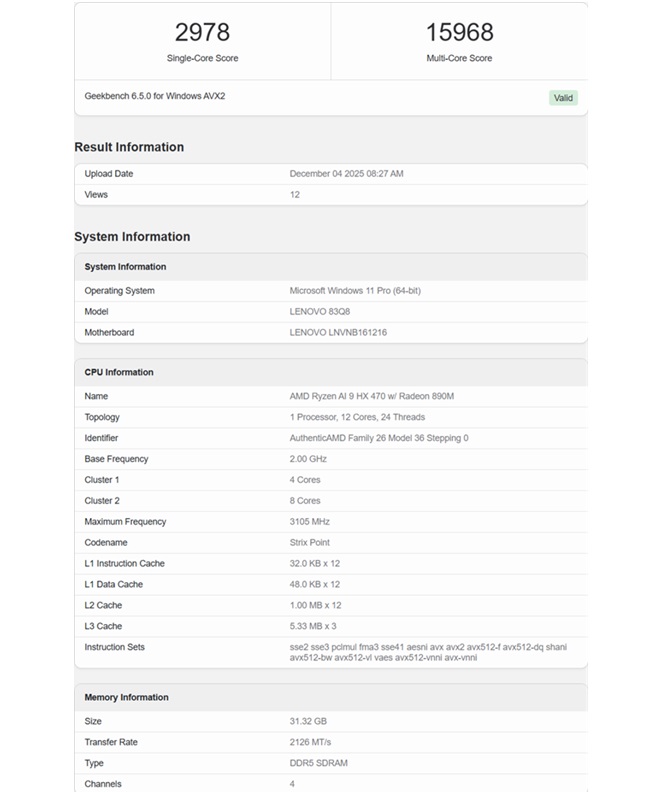Viewport: 650px width, 792px height.
Task: Select the Upload Date value
Action: pyautogui.click(x=346, y=174)
